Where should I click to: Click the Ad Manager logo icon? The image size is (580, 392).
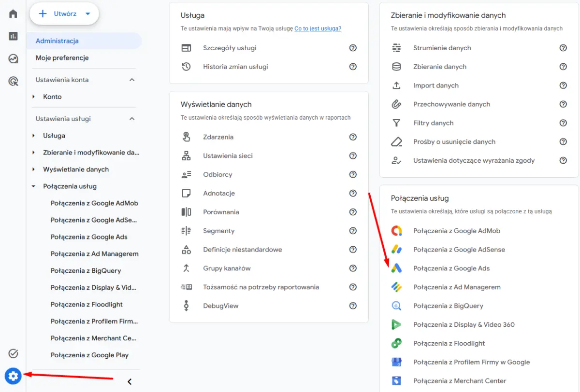pos(396,287)
